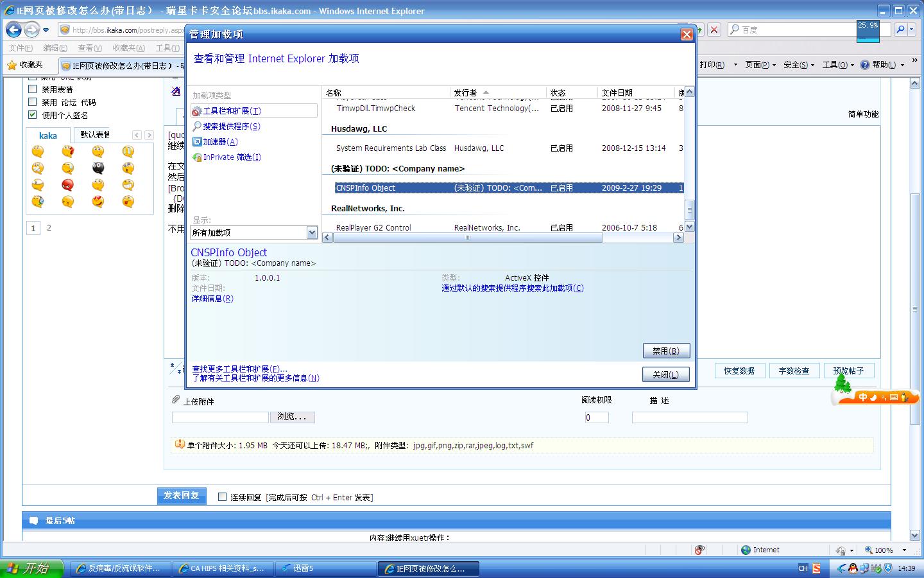Image resolution: width=924 pixels, height=578 pixels.
Task: Click the Sogou input method tray icon
Action: (816, 568)
